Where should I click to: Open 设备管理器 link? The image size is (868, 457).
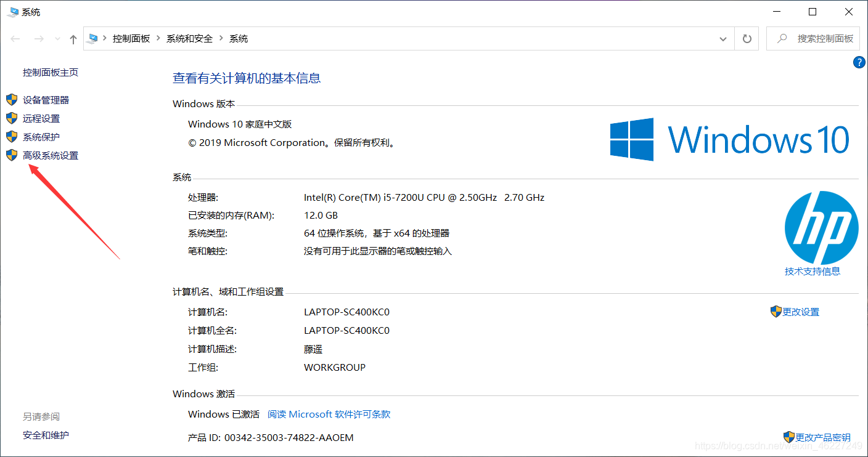click(46, 100)
